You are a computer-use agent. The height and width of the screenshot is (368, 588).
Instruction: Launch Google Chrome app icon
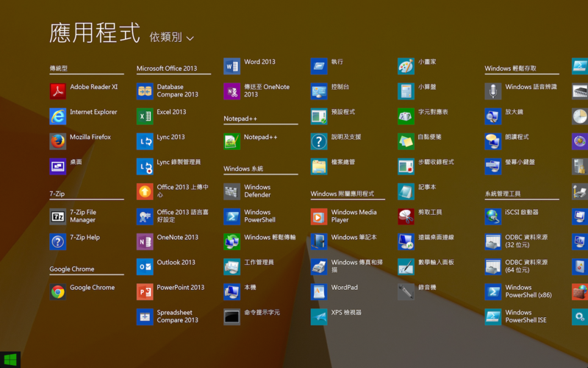point(58,291)
